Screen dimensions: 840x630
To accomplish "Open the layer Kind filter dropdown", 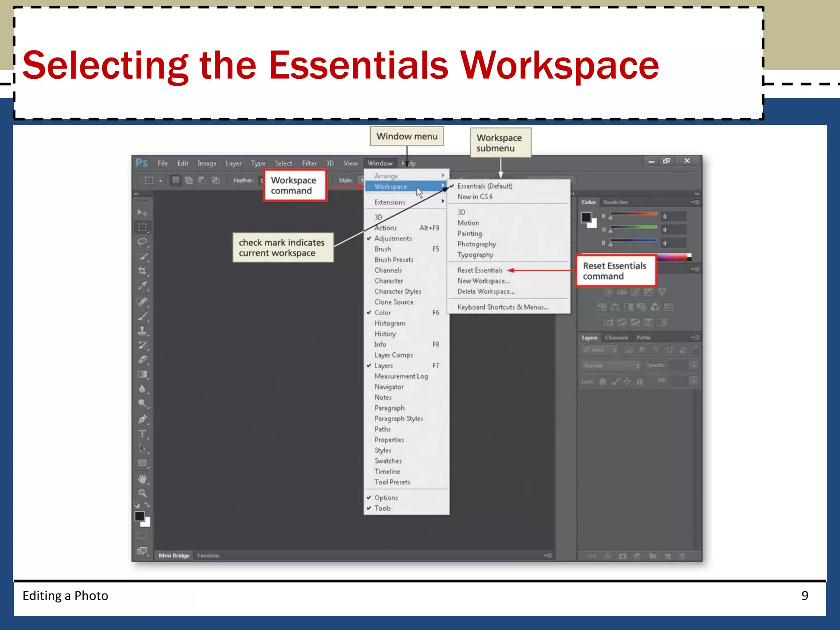I will (x=600, y=349).
